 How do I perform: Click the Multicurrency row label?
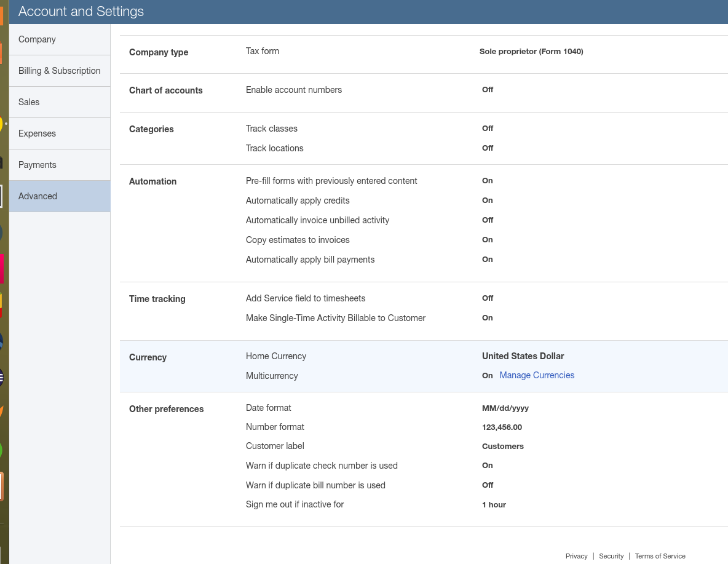(x=272, y=376)
